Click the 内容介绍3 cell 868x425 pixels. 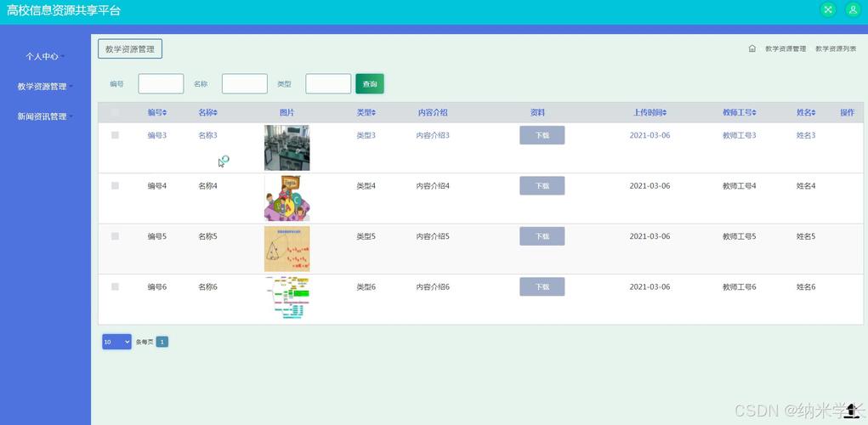tap(433, 135)
